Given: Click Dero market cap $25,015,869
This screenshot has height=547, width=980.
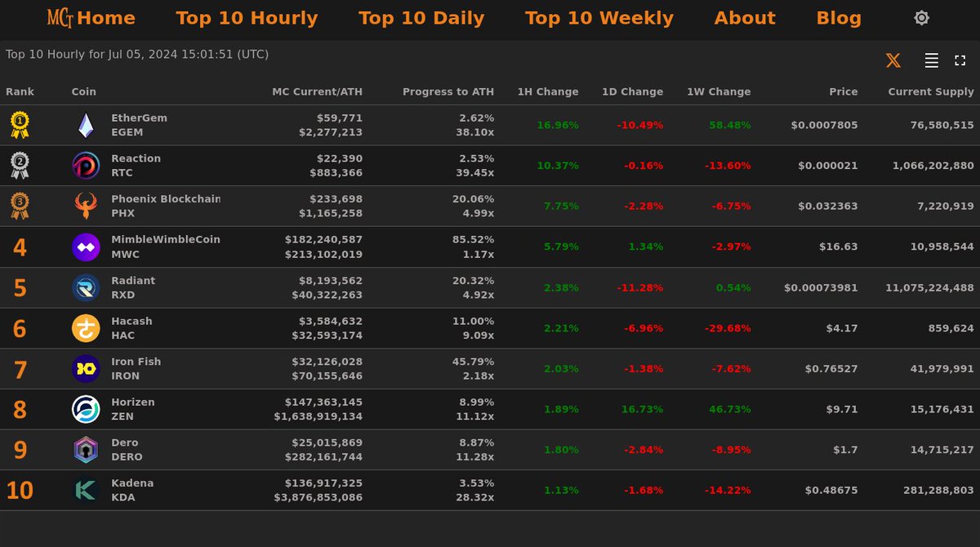Looking at the screenshot, I should tap(323, 442).
